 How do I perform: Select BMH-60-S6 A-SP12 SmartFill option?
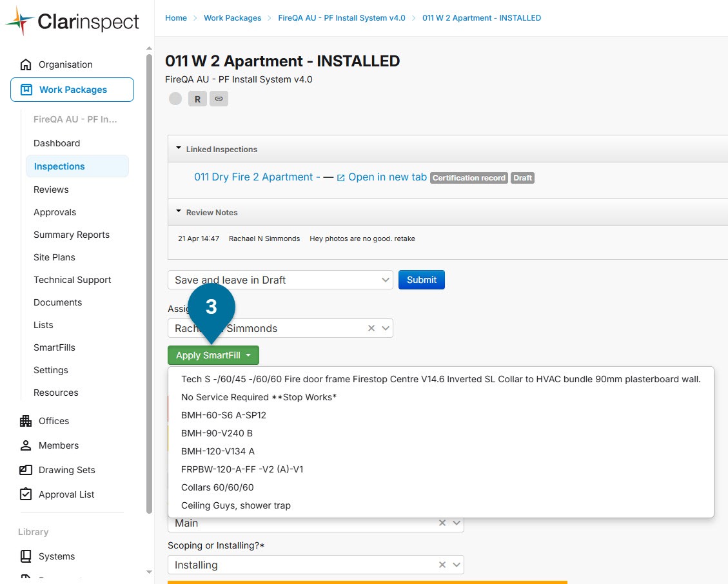[440, 416]
